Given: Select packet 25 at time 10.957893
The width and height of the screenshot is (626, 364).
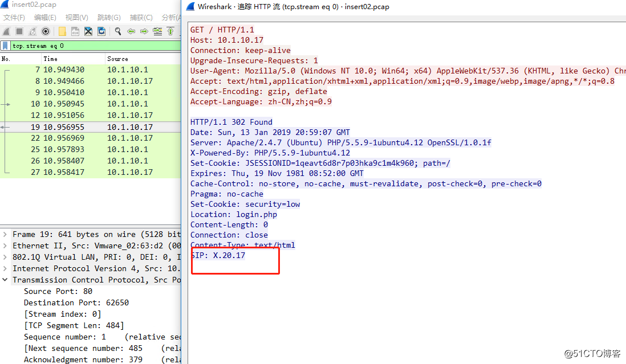Looking at the screenshot, I should point(90,149).
